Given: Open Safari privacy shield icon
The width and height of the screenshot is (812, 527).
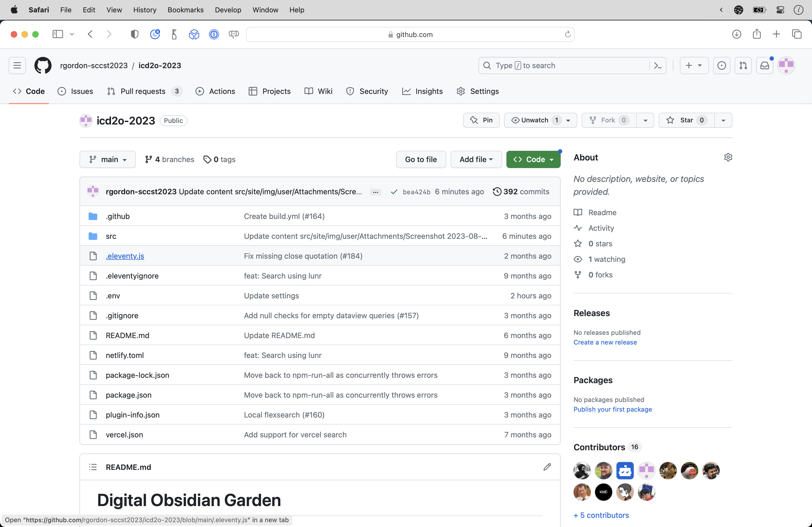Looking at the screenshot, I should point(135,34).
